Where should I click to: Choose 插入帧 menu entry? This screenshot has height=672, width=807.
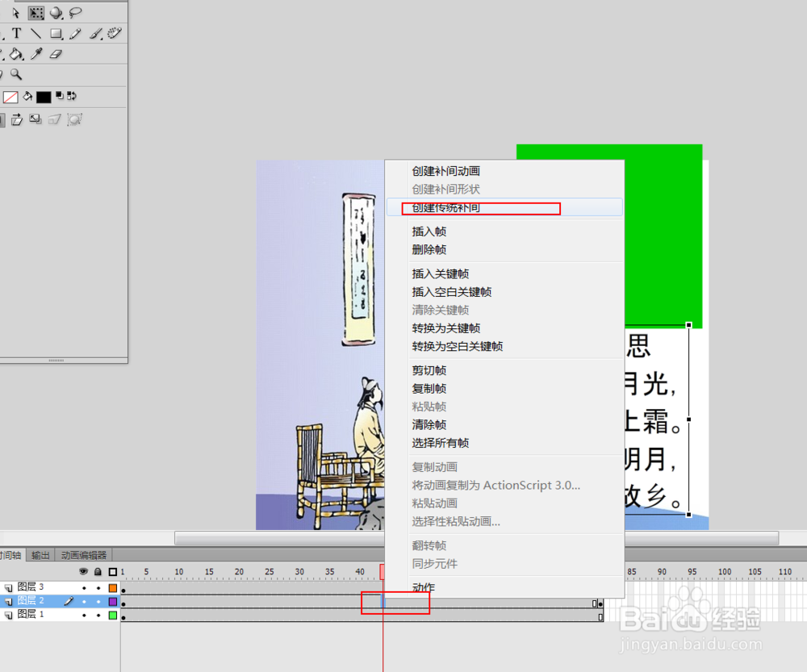pyautogui.click(x=504, y=232)
